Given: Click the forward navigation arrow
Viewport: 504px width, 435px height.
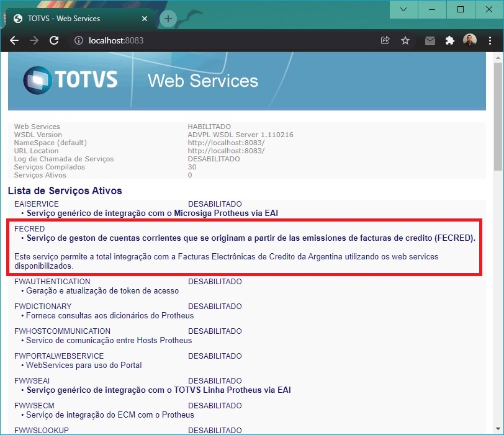Looking at the screenshot, I should [x=34, y=40].
